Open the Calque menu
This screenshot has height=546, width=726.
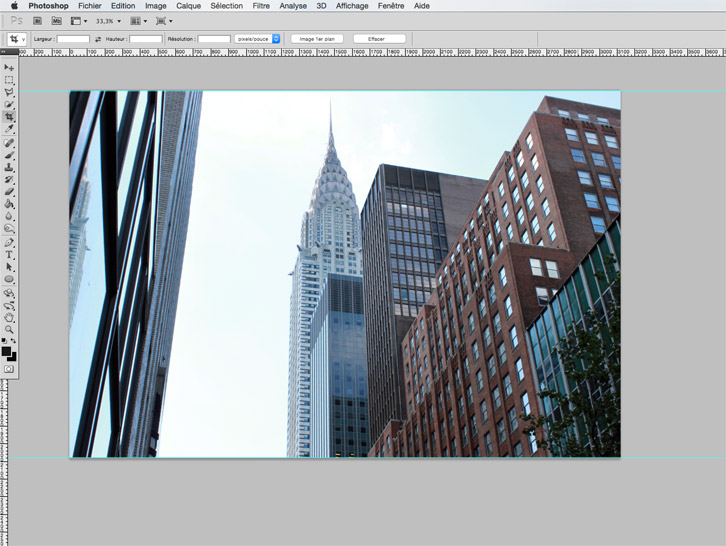coord(188,6)
